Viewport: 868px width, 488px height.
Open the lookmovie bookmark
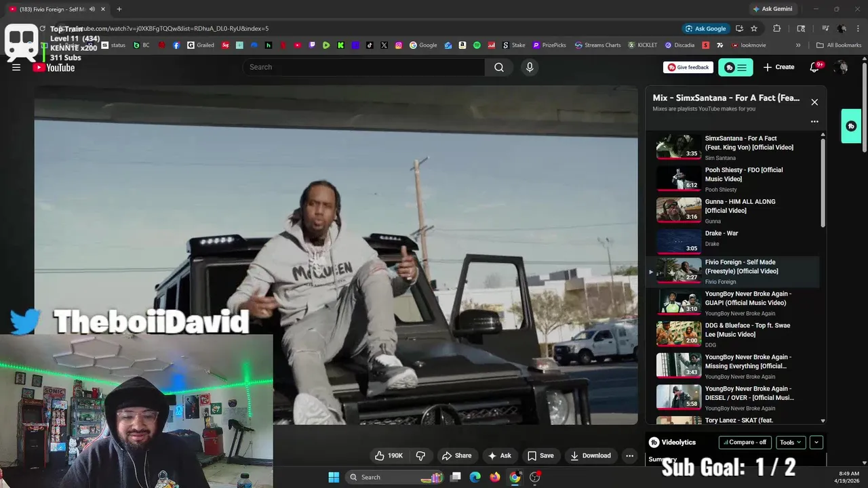[x=748, y=45]
